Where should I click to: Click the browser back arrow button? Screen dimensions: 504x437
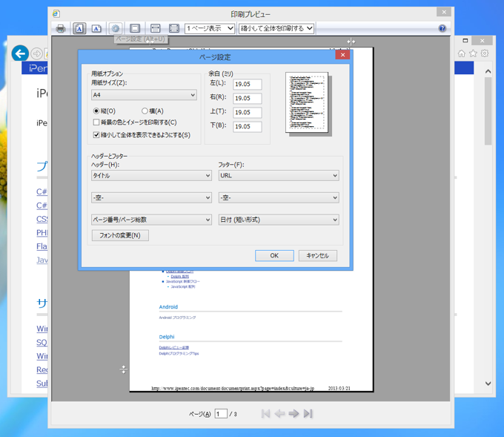(x=20, y=53)
